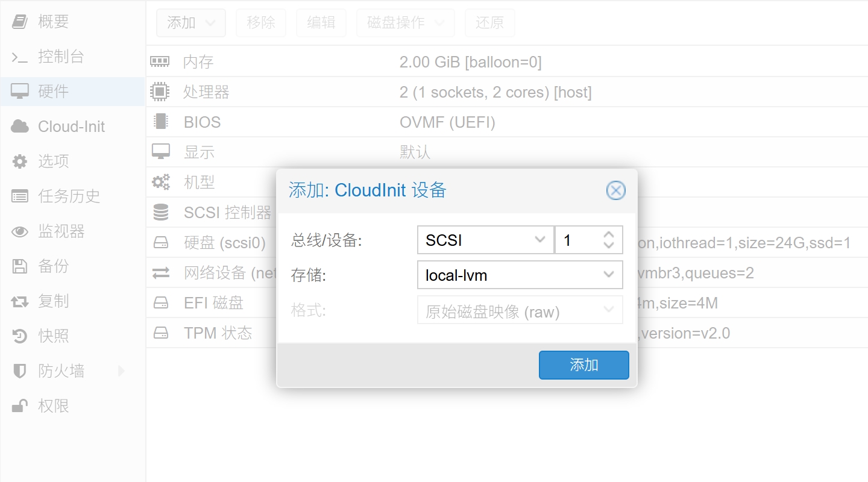Open the 添加 toolbar dropdown menu

[190, 23]
